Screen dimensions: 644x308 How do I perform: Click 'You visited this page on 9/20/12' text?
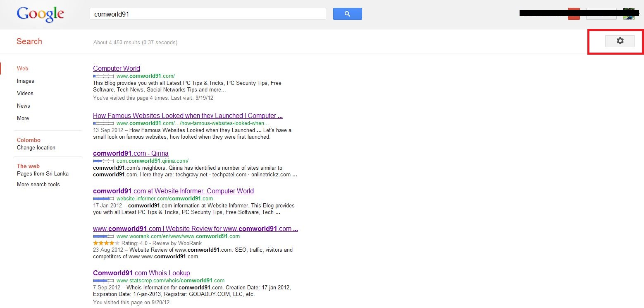[x=132, y=302]
